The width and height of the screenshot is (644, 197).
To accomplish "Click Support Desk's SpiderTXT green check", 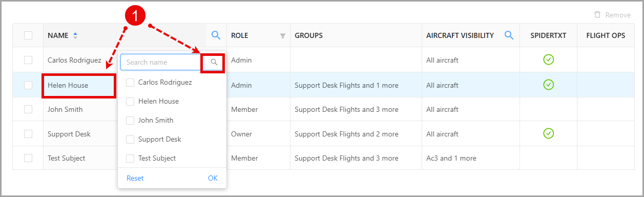I will click(548, 133).
